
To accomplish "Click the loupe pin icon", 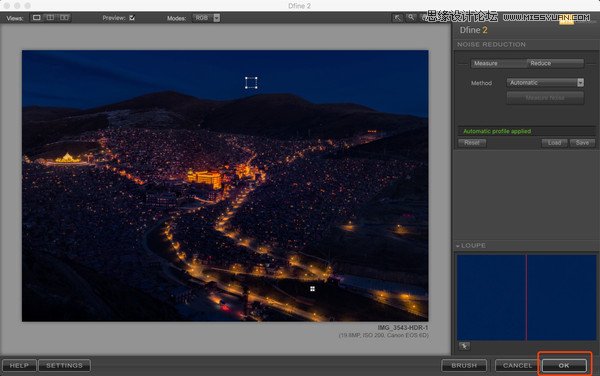I will click(x=464, y=346).
